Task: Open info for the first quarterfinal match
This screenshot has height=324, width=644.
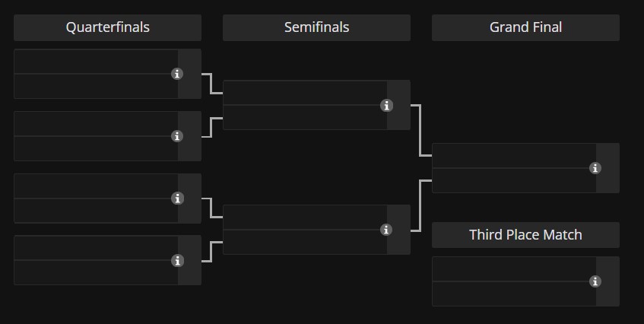Action: coord(177,74)
